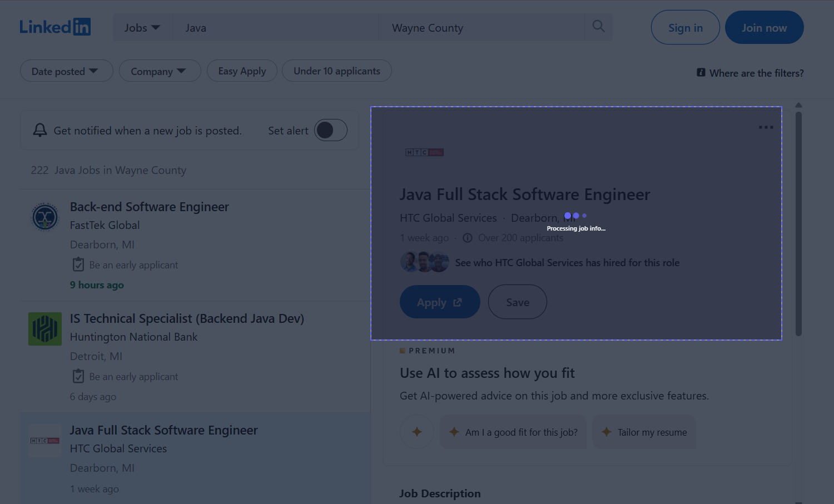Image resolution: width=834 pixels, height=504 pixels.
Task: Expand the Jobs category dropdown
Action: (x=142, y=28)
